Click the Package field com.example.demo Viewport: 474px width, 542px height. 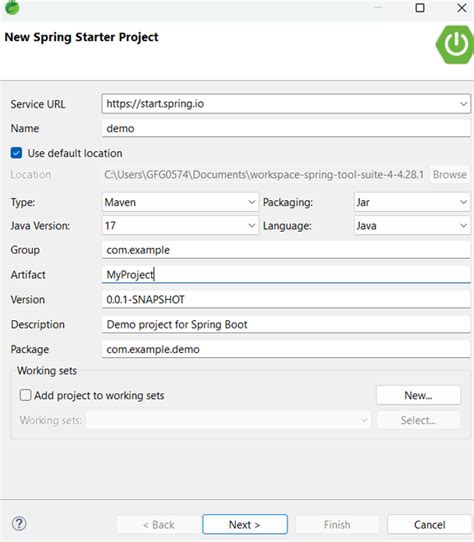286,349
